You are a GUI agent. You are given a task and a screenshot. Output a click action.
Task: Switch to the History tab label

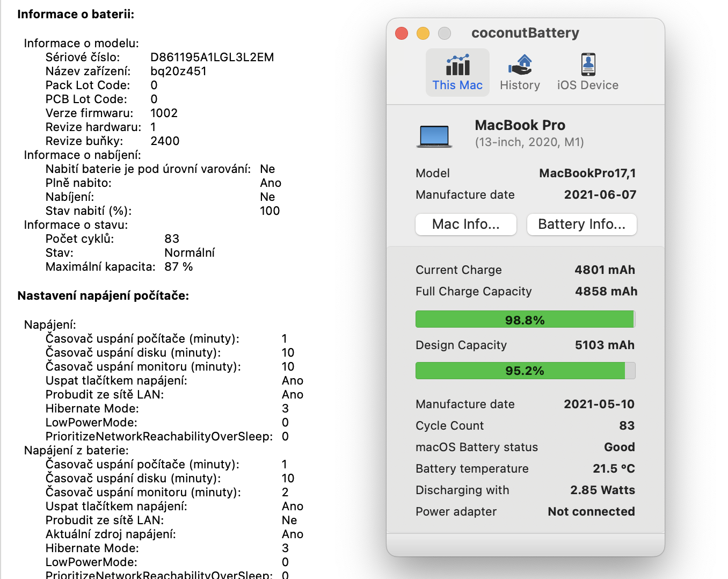coord(520,85)
